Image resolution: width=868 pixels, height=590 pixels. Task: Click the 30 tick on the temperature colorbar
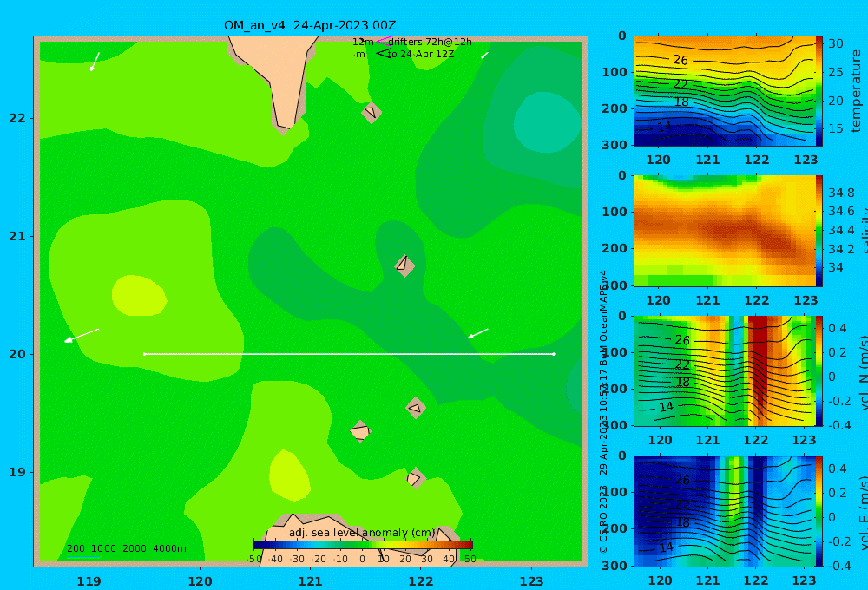[835, 43]
